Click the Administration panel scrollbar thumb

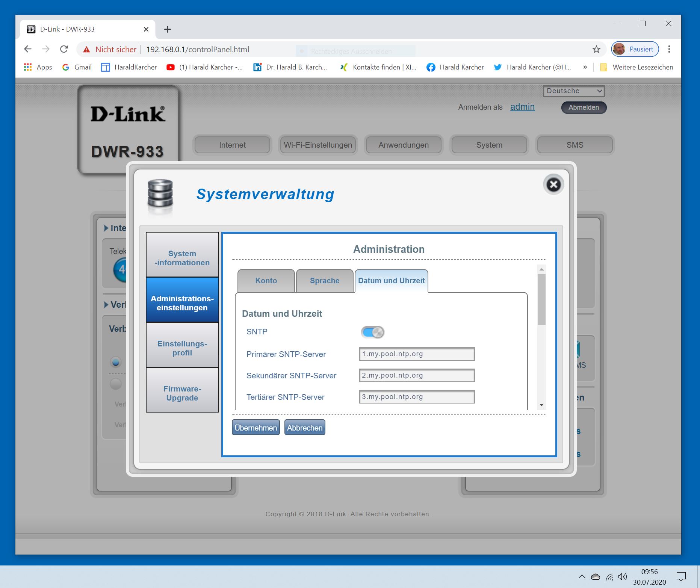[x=541, y=299]
